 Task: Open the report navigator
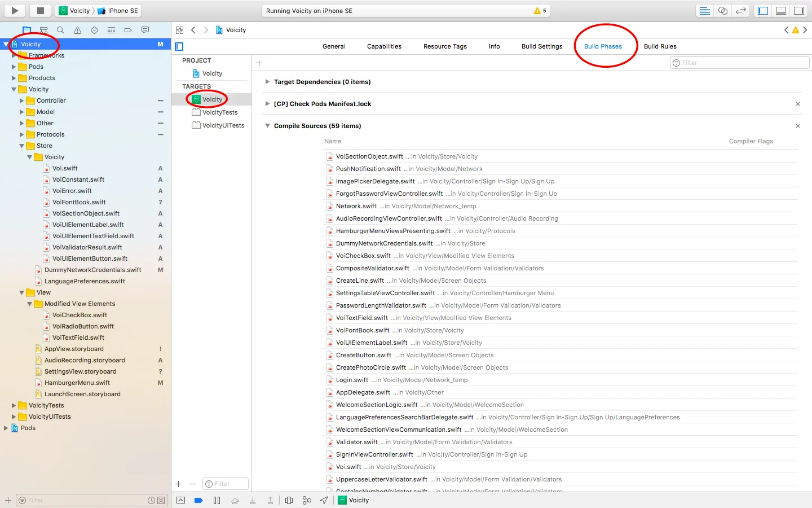click(145, 30)
